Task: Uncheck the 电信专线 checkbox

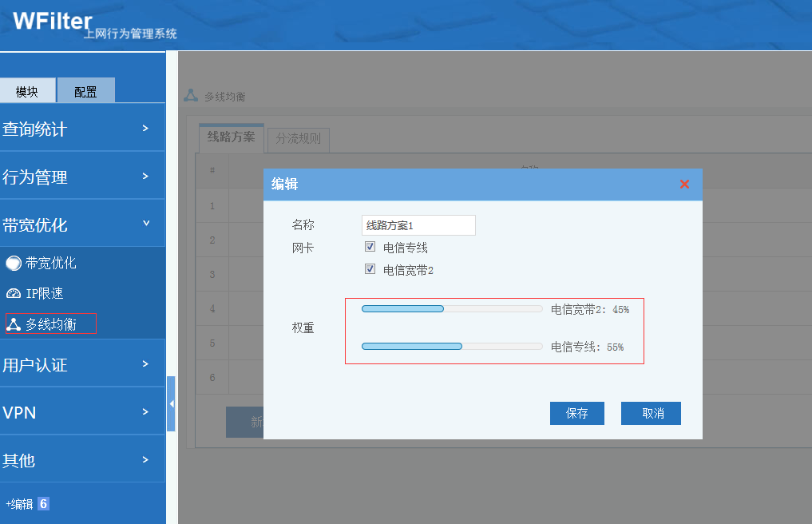Action: pyautogui.click(x=370, y=247)
